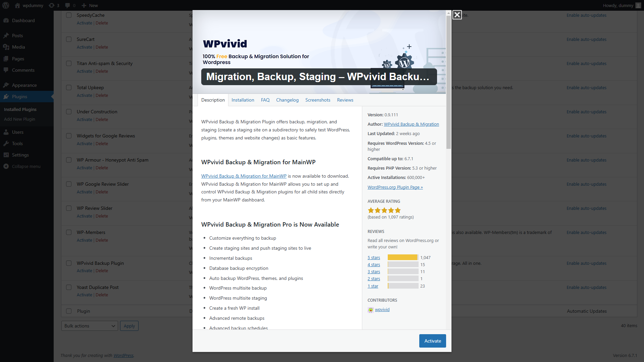Open Dashboard from the sidebar

click(x=27, y=20)
